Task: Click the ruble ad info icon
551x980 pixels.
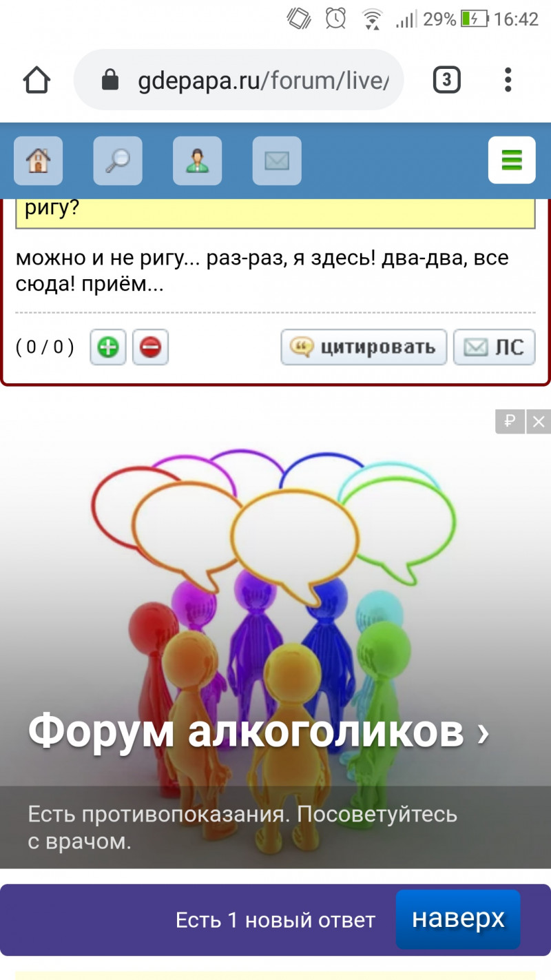Action: pos(510,421)
